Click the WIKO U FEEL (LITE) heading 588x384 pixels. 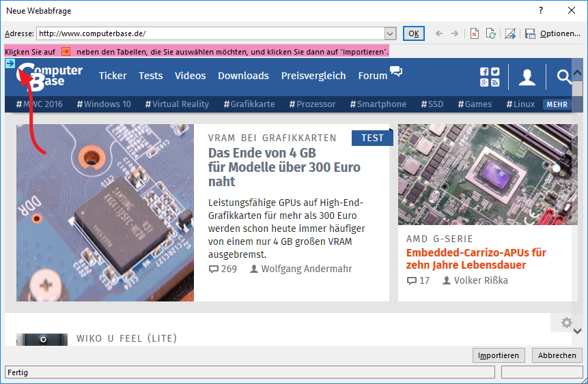coord(127,338)
